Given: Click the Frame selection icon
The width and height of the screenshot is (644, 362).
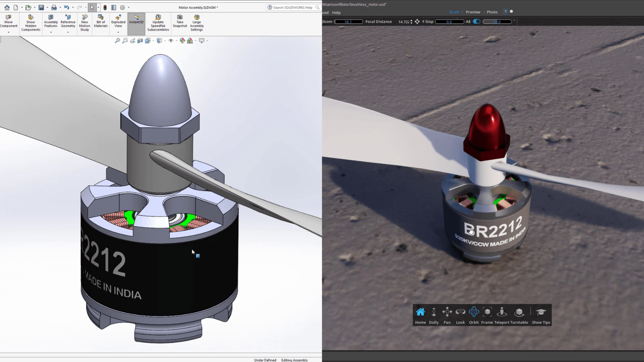Looking at the screenshot, I should (487, 312).
